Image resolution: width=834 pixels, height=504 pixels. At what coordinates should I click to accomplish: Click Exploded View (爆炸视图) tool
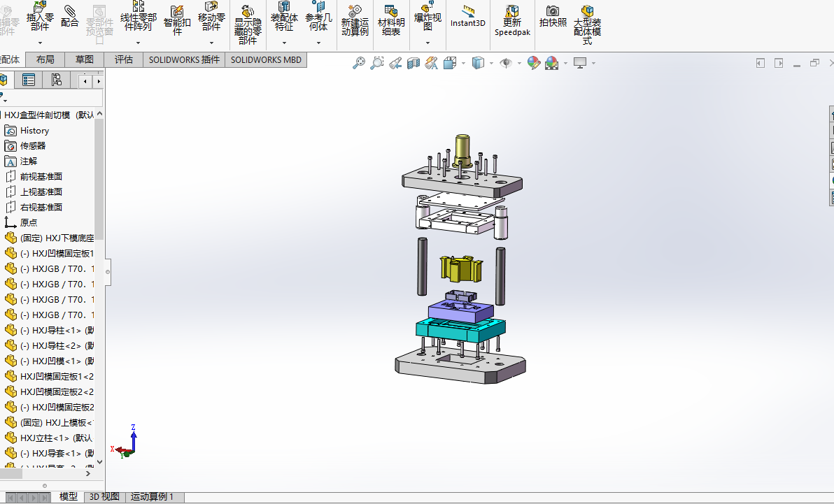[427, 17]
